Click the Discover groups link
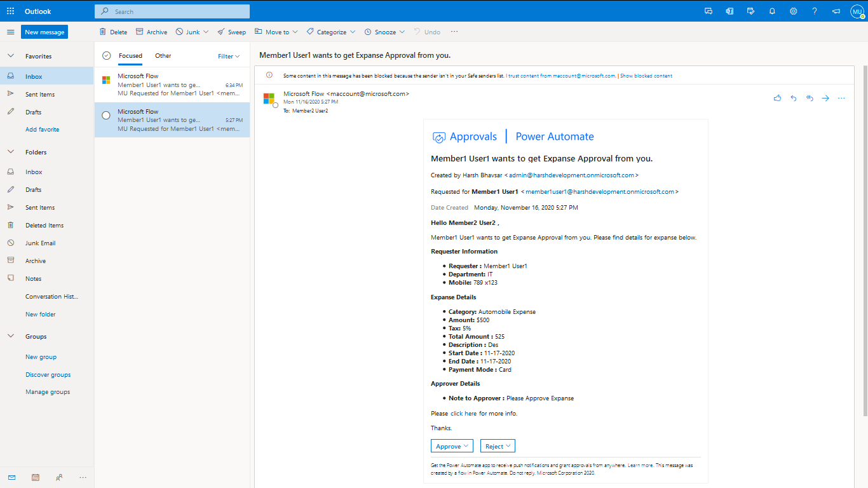The height and width of the screenshot is (488, 868). pyautogui.click(x=48, y=374)
